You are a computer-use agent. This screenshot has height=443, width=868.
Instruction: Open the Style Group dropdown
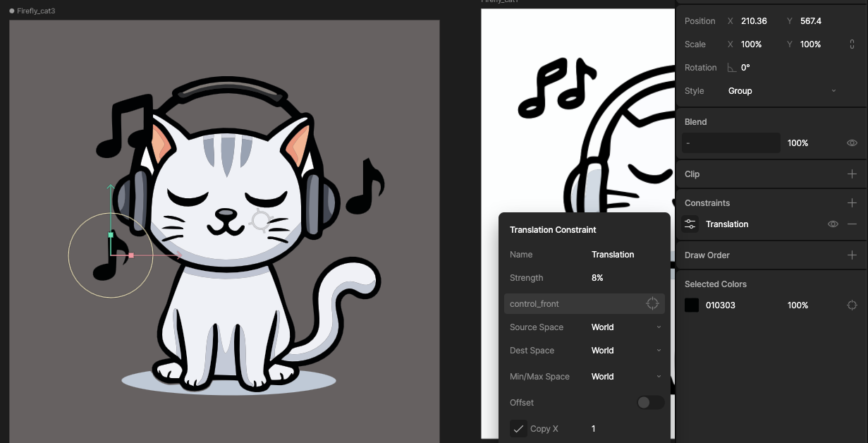pos(782,91)
